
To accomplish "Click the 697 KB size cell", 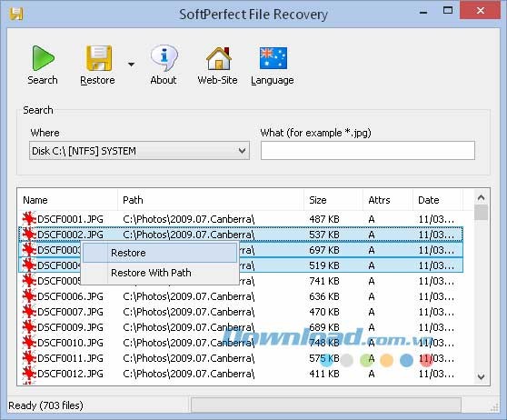I will click(x=324, y=250).
